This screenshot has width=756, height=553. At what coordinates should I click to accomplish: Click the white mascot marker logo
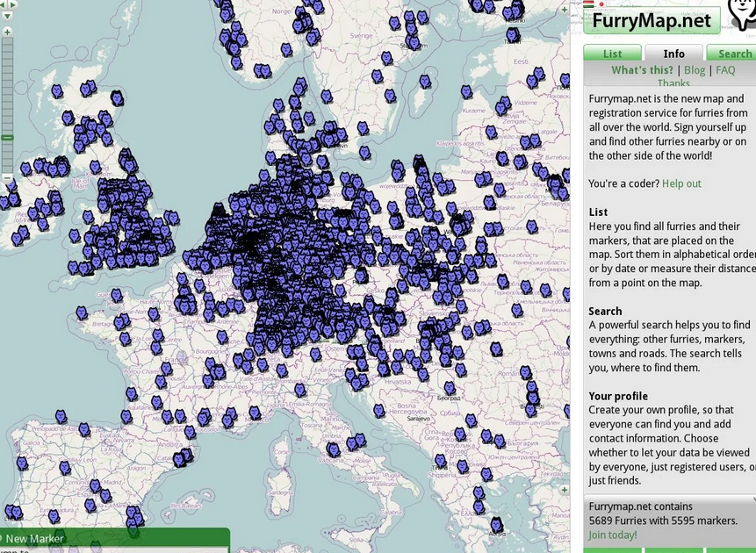pyautogui.click(x=743, y=13)
